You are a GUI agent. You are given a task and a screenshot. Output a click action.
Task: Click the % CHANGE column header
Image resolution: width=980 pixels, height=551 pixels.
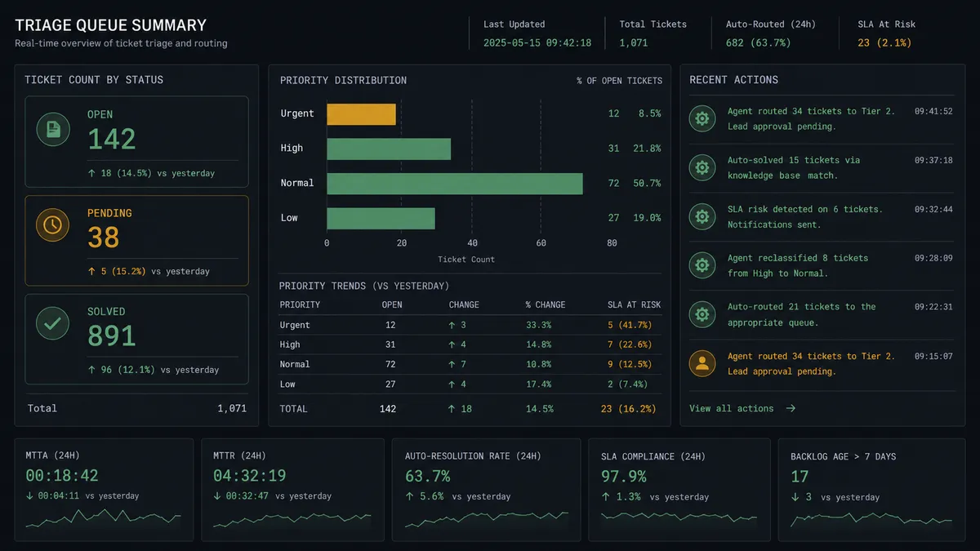tap(546, 304)
